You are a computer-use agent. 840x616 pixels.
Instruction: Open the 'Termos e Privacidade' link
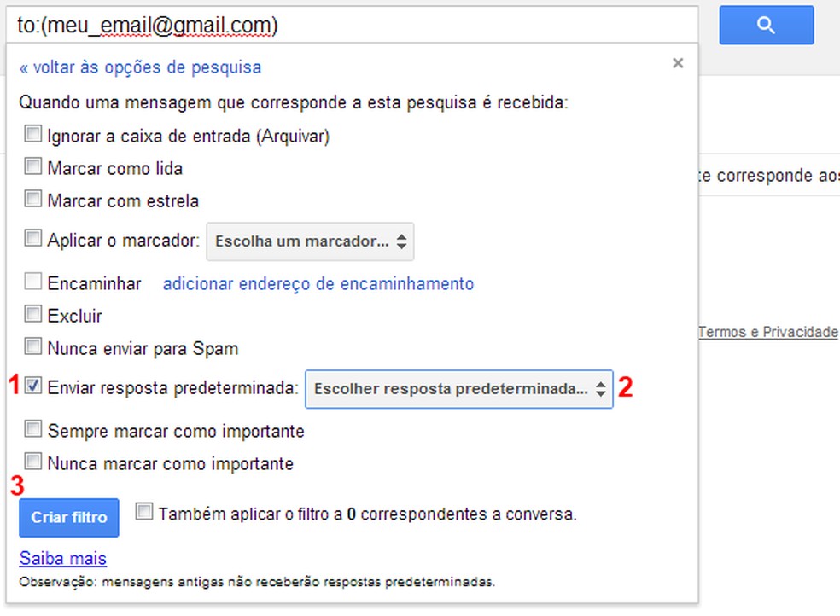pos(767,333)
